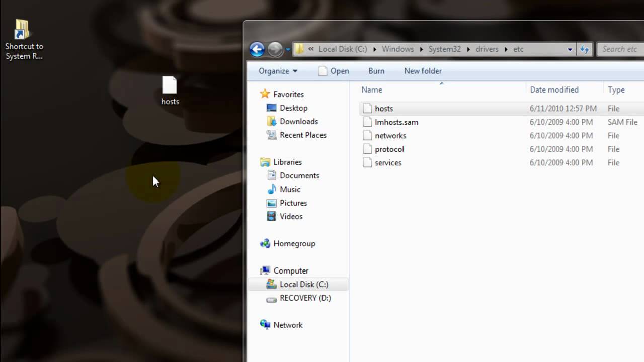This screenshot has width=644, height=362.
Task: Open Computer in navigation pane
Action: (291, 270)
